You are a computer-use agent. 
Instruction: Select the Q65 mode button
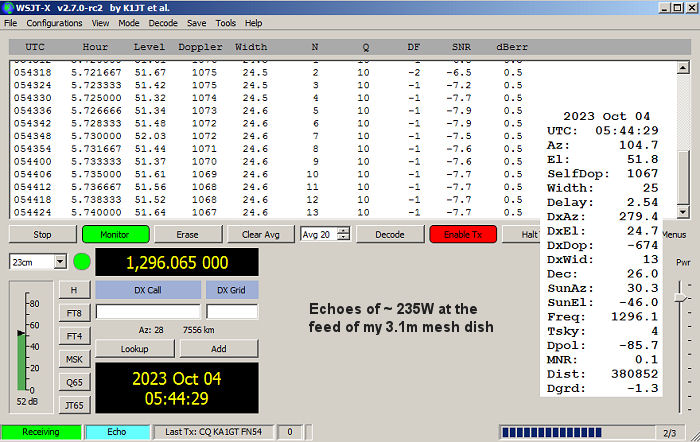click(x=74, y=382)
